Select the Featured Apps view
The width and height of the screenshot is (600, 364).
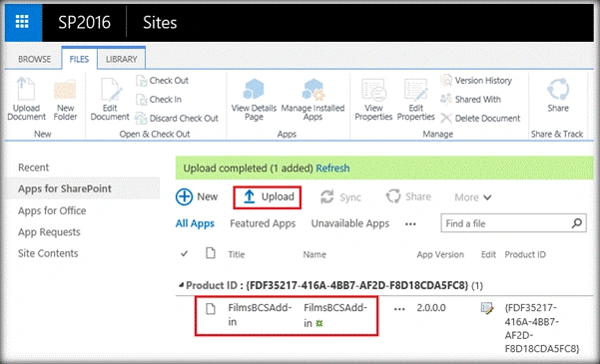click(263, 223)
